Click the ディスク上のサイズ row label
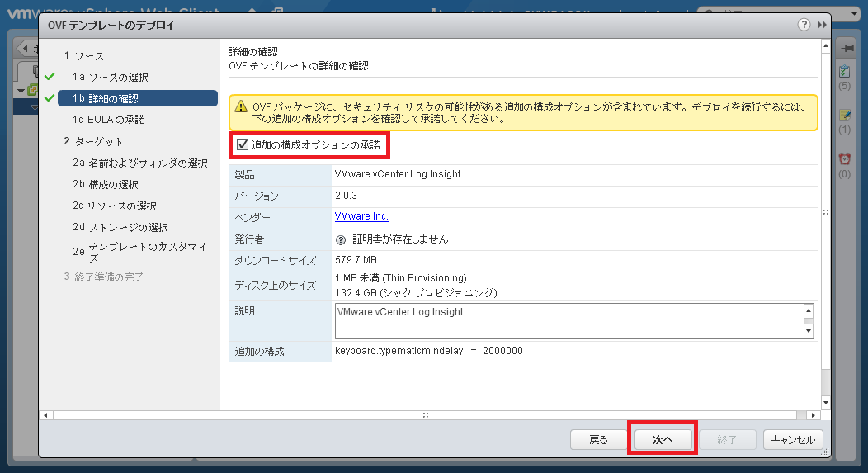Viewport: 868px width, 473px height. pyautogui.click(x=275, y=286)
